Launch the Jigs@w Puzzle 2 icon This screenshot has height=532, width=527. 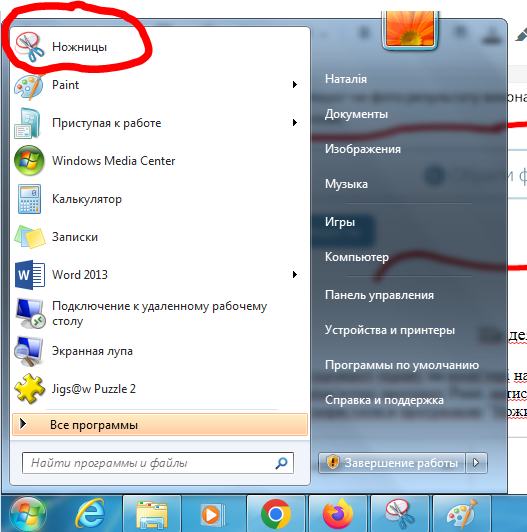point(30,389)
